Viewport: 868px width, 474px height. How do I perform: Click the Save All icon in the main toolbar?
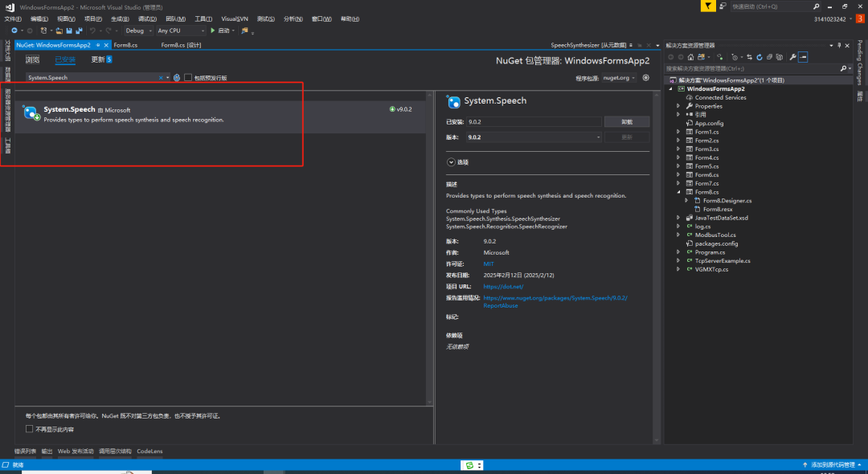click(x=79, y=31)
